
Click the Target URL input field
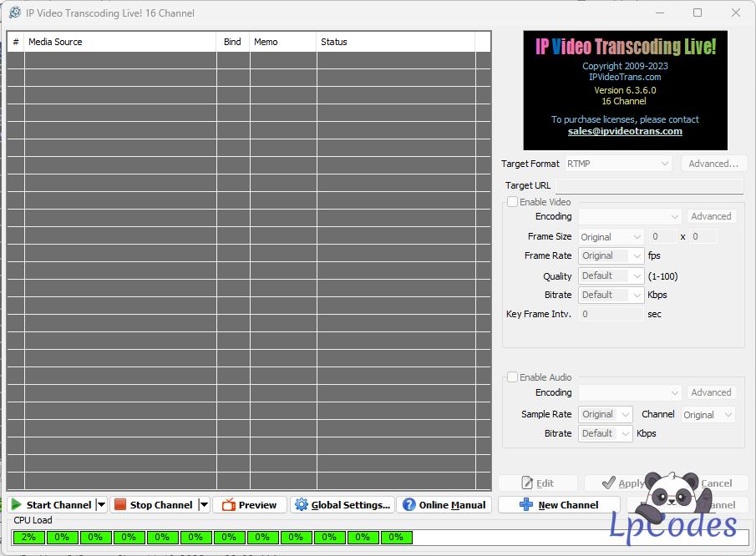point(649,185)
